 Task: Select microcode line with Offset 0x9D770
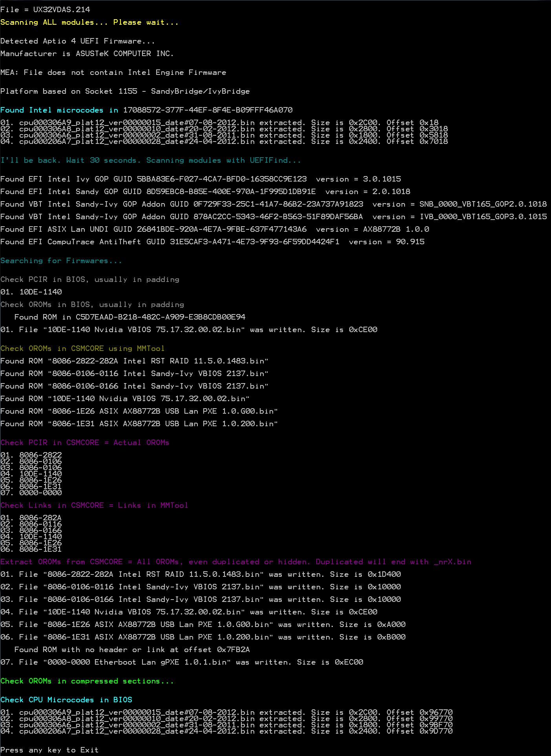click(226, 731)
